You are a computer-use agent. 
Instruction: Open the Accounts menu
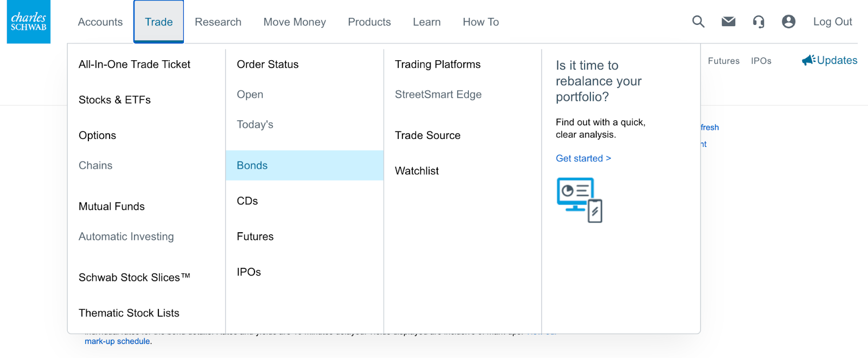(100, 22)
